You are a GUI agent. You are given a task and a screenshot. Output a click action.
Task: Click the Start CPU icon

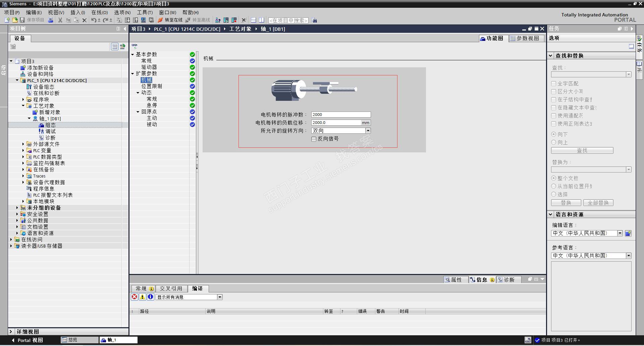(226, 20)
